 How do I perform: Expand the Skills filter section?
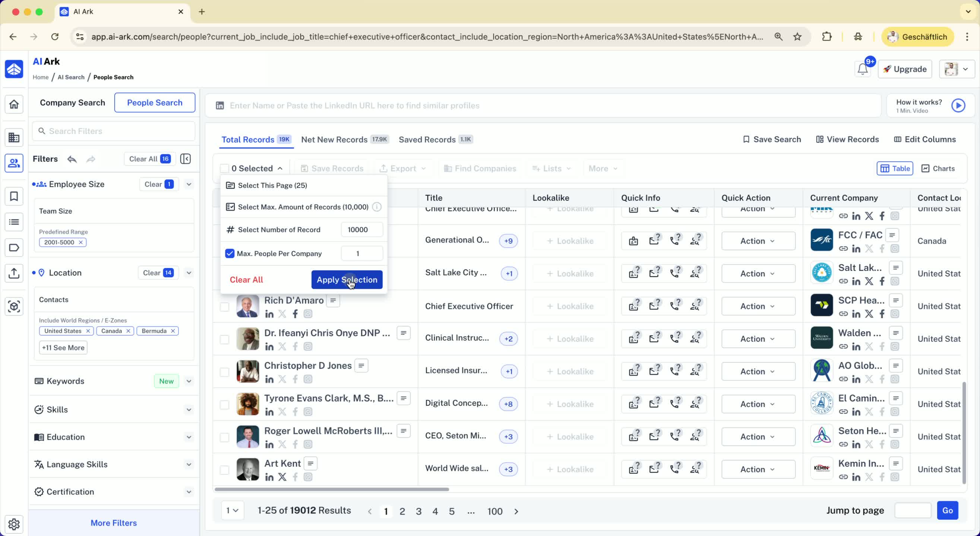click(x=189, y=410)
